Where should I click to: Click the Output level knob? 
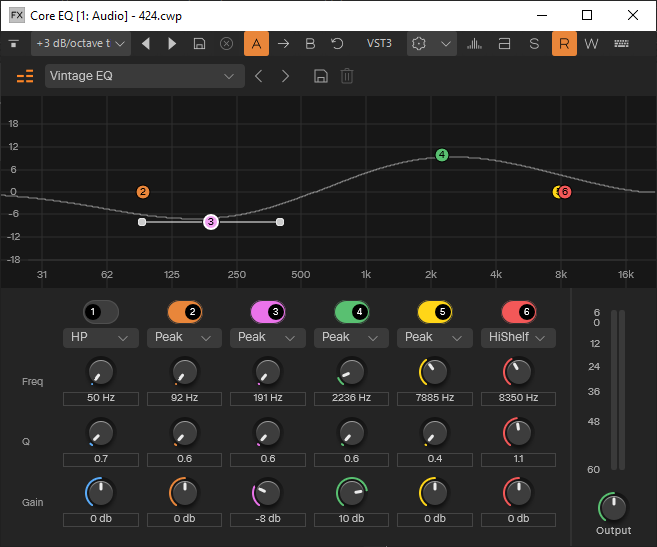613,507
